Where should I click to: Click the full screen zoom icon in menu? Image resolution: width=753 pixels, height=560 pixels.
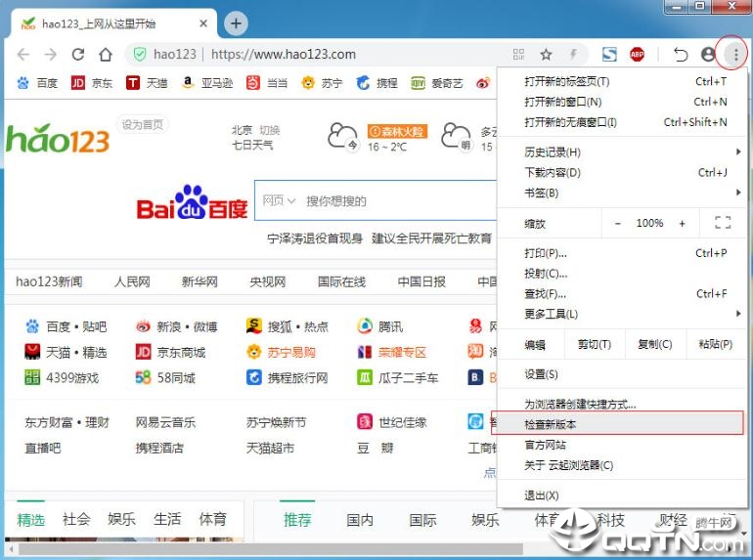click(723, 223)
